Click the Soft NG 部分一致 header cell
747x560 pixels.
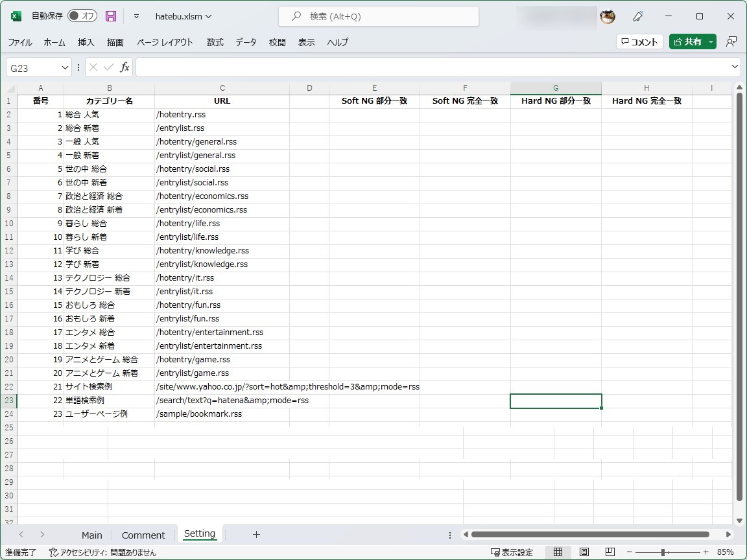(374, 101)
